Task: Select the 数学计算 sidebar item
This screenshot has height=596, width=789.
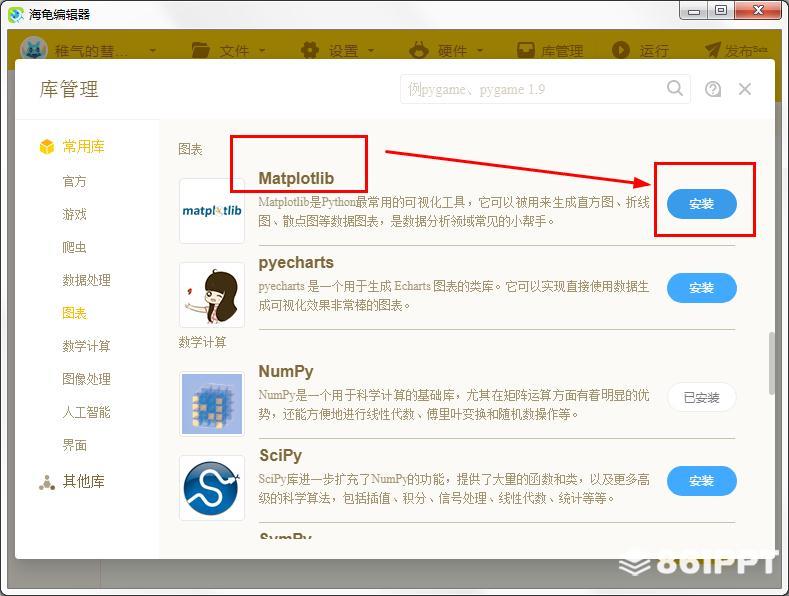Action: 86,346
